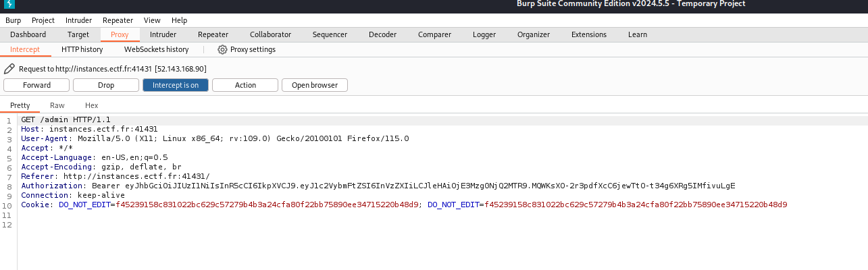Screen dimensions: 868x270
Task: Toggle the Intercept is on button
Action: coord(176,85)
